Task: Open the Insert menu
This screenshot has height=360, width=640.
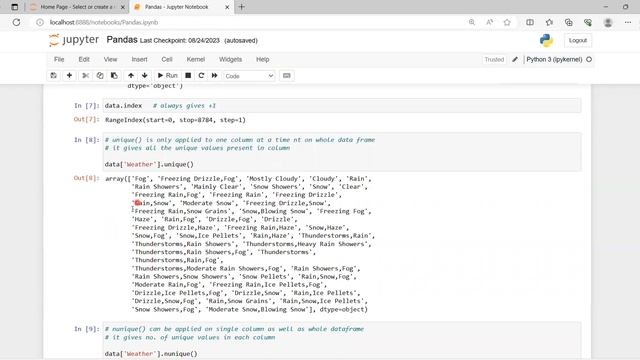Action: coord(140,59)
